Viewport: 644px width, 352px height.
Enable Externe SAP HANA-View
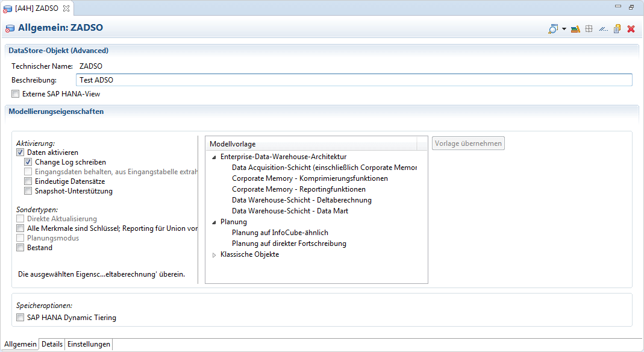(x=15, y=93)
